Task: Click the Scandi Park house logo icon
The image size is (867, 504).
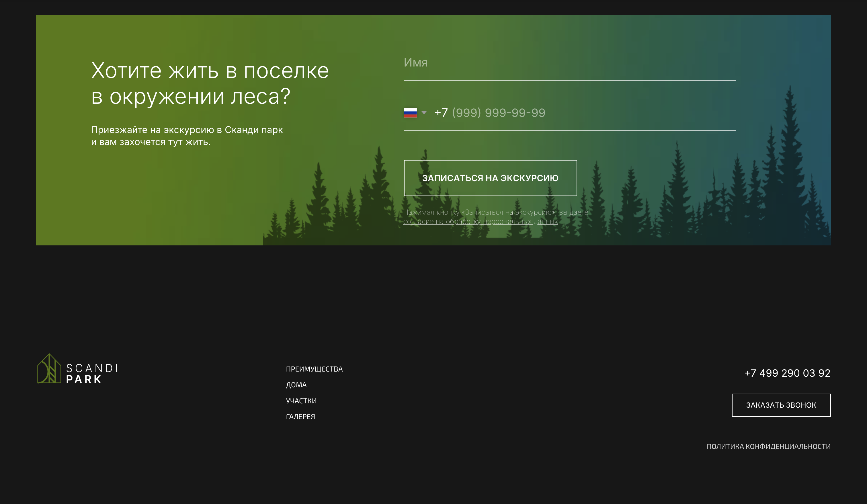Action: click(49, 369)
